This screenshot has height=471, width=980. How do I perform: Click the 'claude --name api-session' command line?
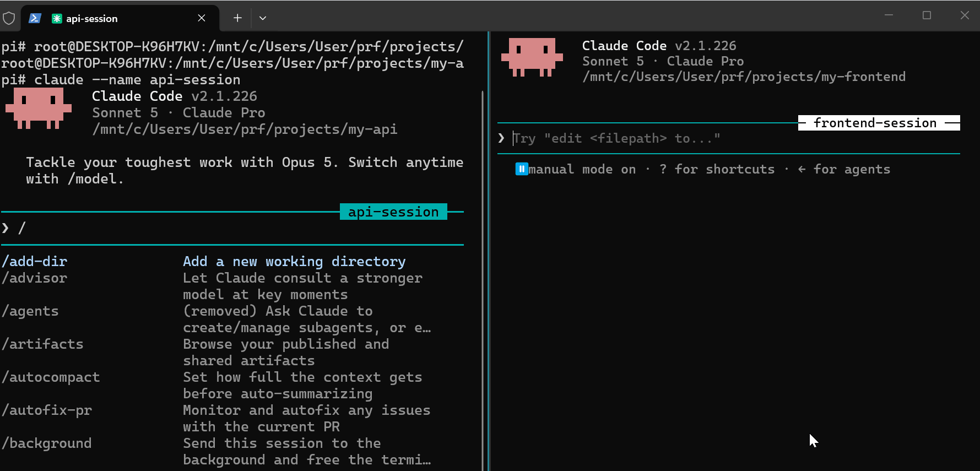[x=137, y=80]
